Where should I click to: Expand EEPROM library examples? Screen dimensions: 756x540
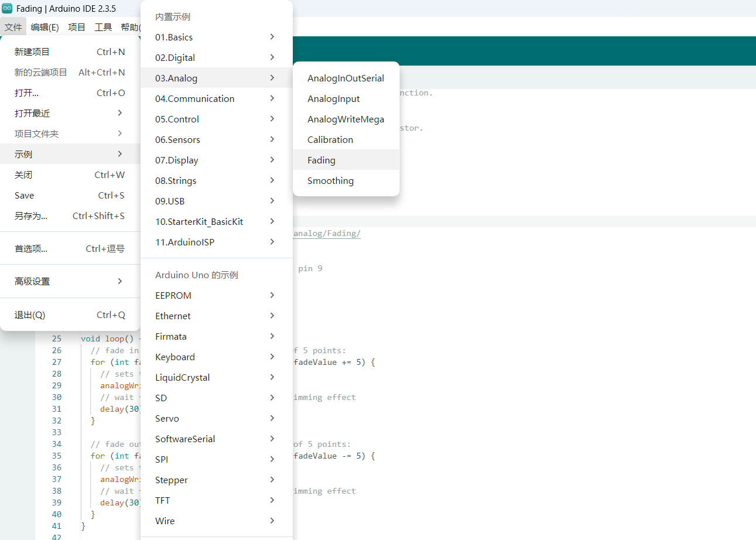(x=217, y=295)
